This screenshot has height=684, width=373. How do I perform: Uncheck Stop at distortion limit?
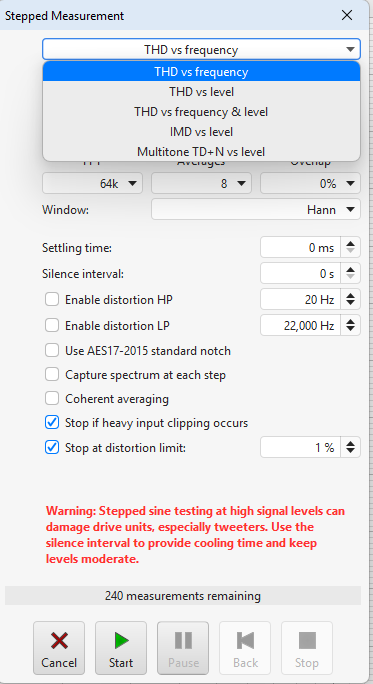click(52, 448)
